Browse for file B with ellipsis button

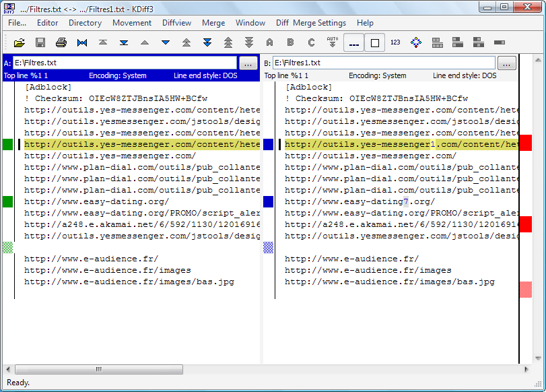click(x=507, y=63)
